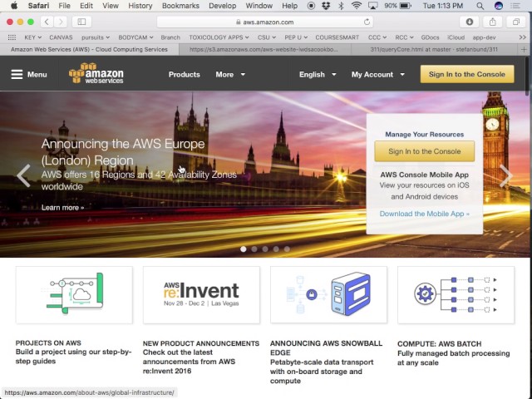Open the PEP U bookmarks folder
Image resolution: width=532 pixels, height=399 pixels.
(x=296, y=37)
